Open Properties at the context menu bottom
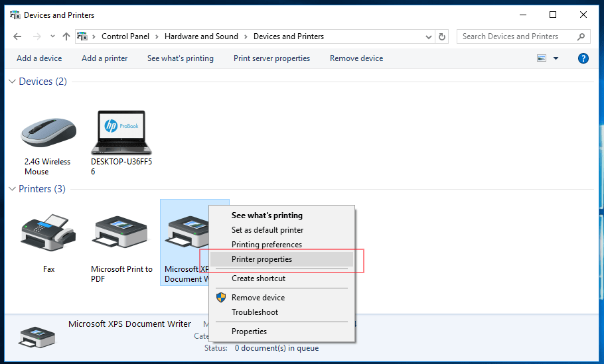Viewport: 604px width, 364px height. tap(249, 332)
